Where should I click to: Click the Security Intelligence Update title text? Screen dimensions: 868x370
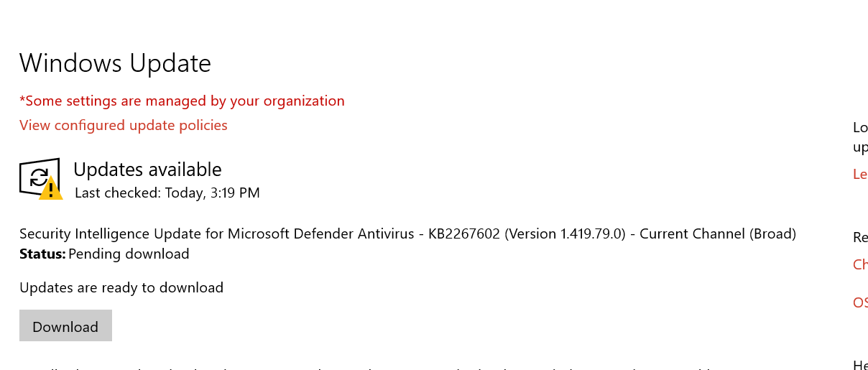click(216, 233)
